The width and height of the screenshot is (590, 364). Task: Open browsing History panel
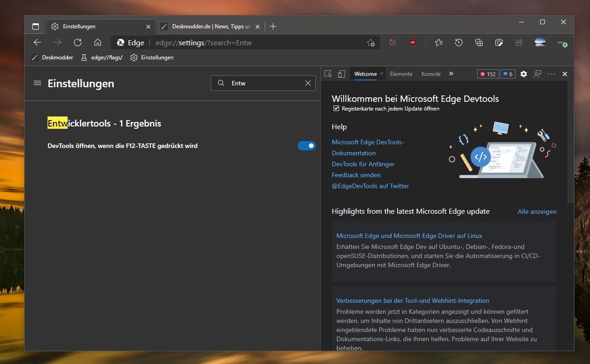pos(459,42)
